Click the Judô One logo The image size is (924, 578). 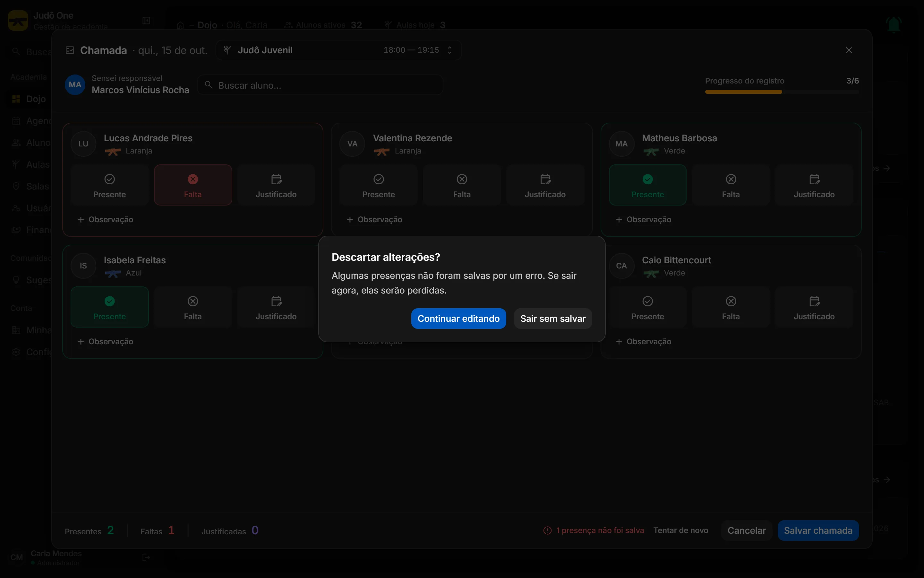click(x=18, y=21)
